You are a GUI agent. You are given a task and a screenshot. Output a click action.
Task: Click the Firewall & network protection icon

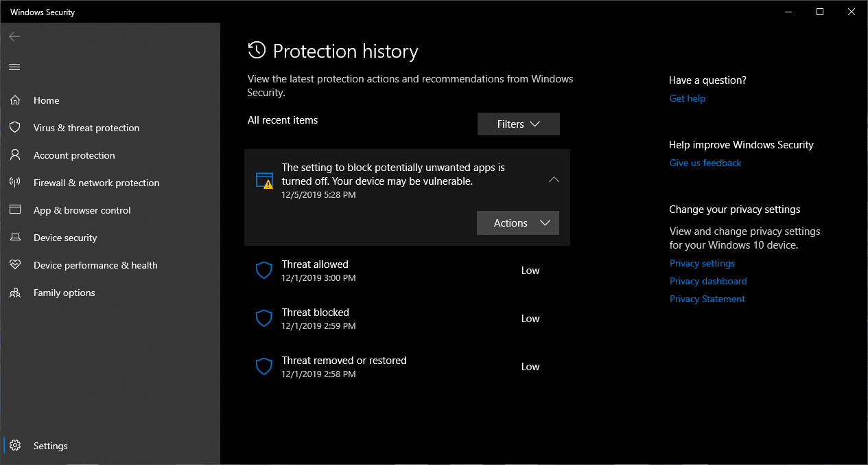(x=14, y=183)
